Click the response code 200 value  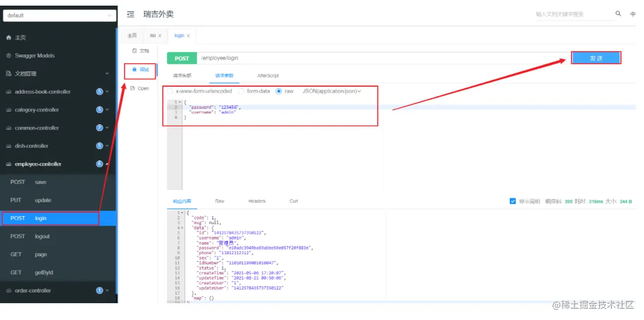pyautogui.click(x=569, y=202)
